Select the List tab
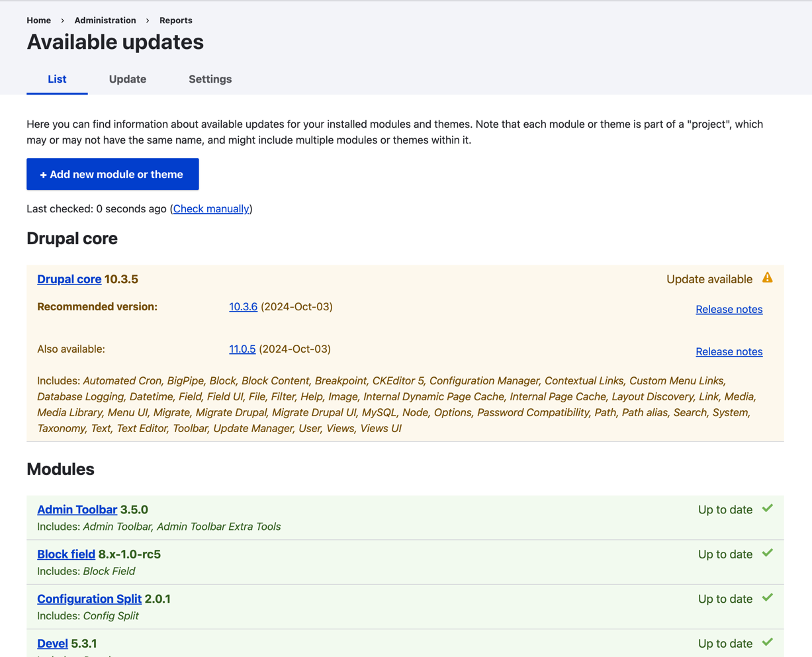812x657 pixels. [x=57, y=79]
